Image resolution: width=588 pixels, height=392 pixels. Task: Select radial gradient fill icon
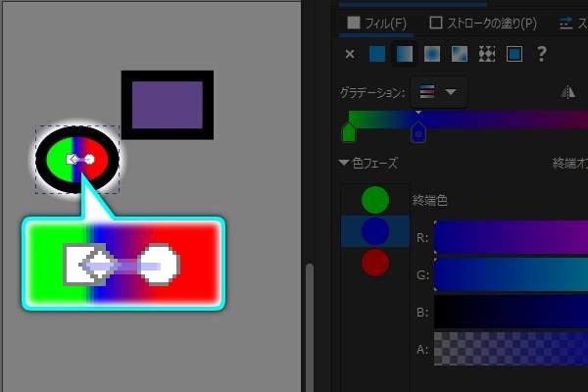coord(432,54)
